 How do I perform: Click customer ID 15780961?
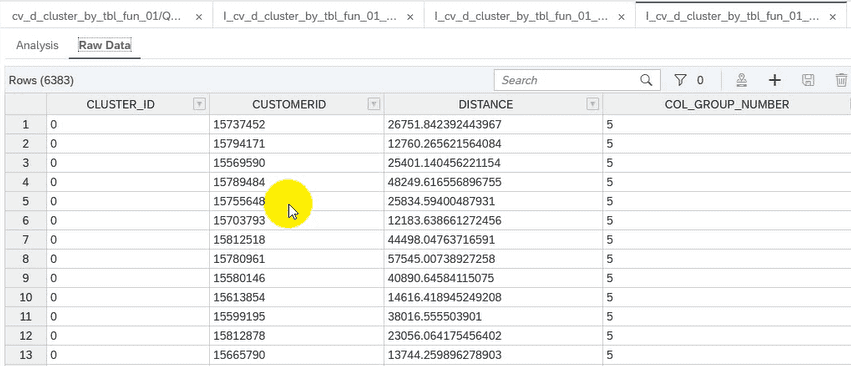point(239,259)
